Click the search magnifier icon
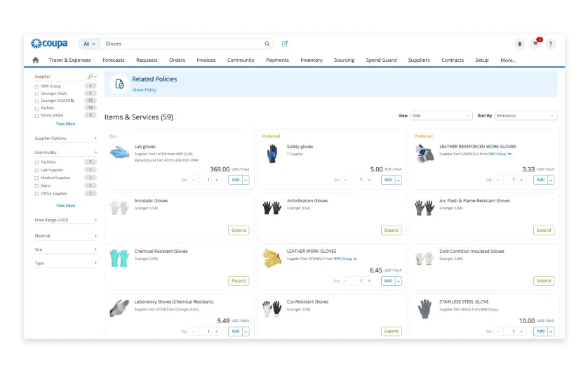The height and width of the screenshot is (373, 588). tap(267, 44)
